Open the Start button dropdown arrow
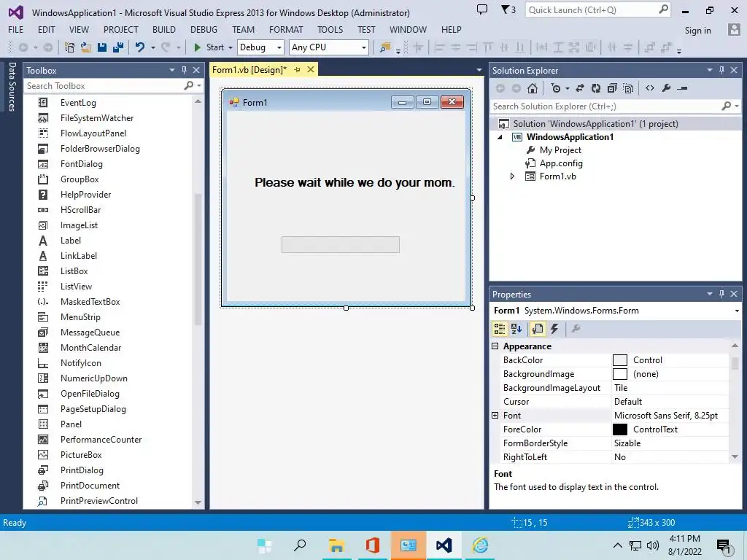 (231, 47)
